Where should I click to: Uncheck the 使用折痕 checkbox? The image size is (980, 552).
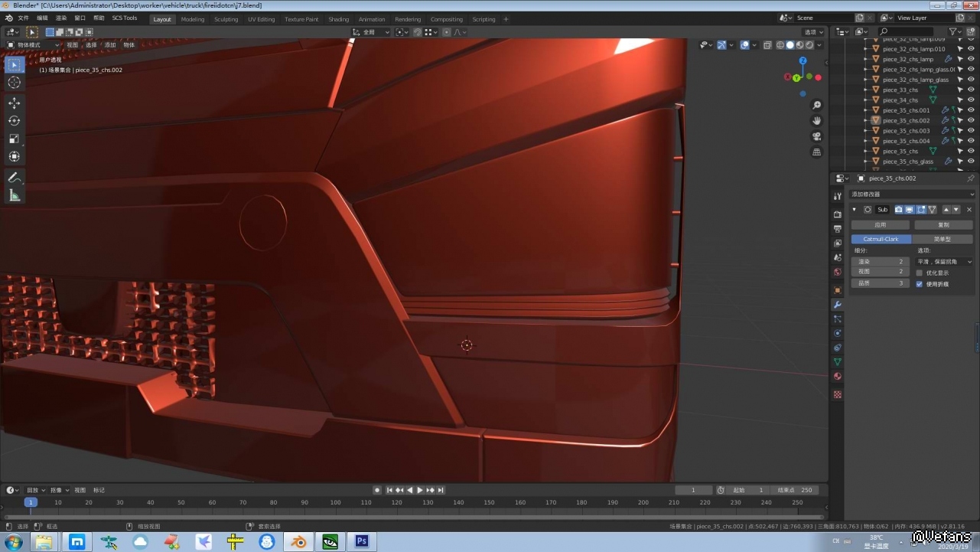pyautogui.click(x=920, y=284)
